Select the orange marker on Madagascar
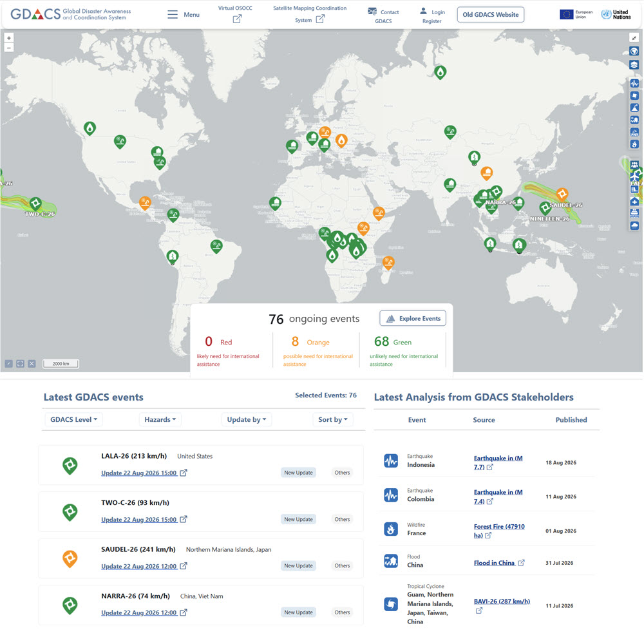The width and height of the screenshot is (644, 644). tap(388, 262)
